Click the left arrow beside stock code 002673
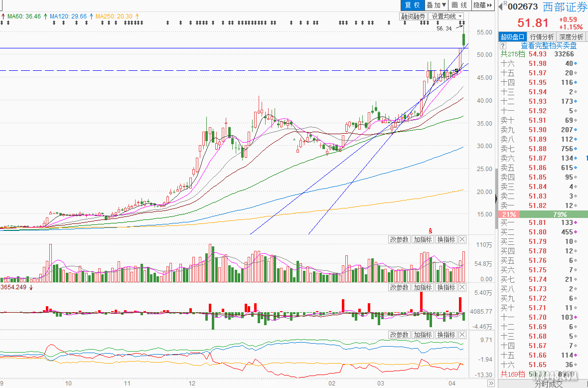 tap(501, 6)
